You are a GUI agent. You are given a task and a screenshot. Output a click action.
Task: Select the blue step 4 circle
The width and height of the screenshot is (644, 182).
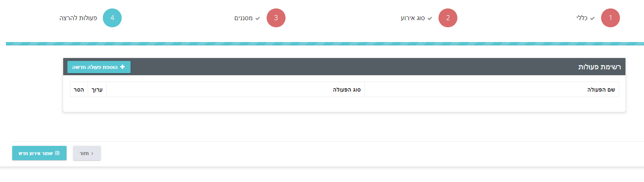[x=112, y=18]
